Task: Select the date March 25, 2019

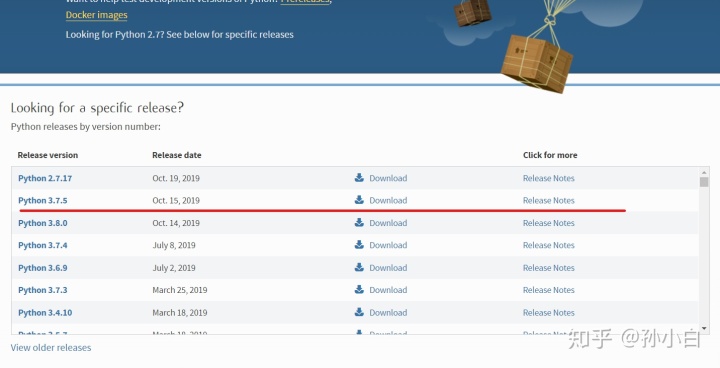Action: [x=180, y=290]
